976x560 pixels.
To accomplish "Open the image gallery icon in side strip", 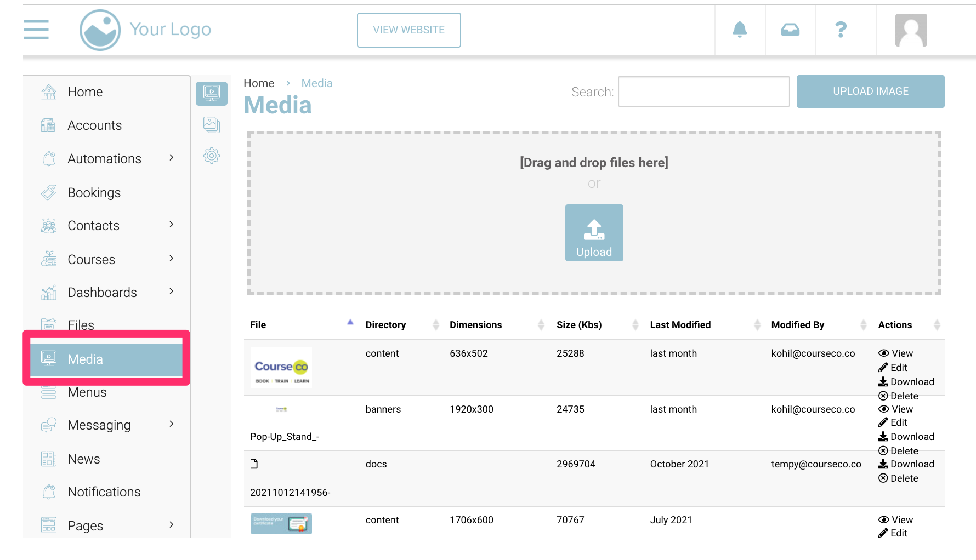I will 212,125.
